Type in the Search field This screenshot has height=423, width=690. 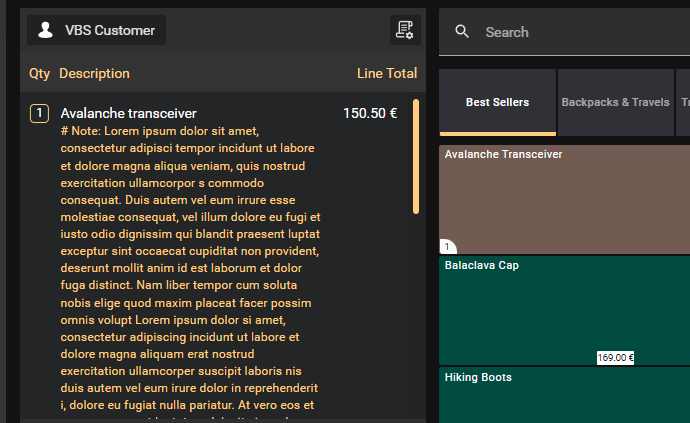click(x=580, y=32)
